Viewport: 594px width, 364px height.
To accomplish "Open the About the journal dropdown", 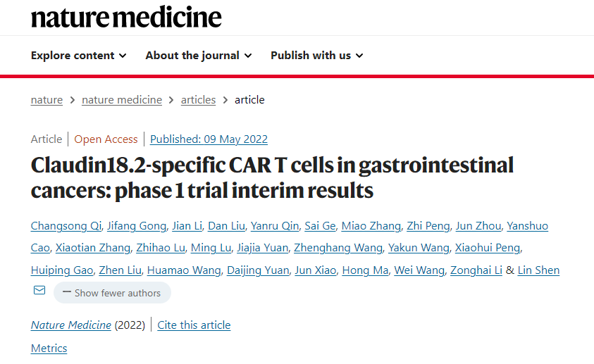I will (199, 56).
